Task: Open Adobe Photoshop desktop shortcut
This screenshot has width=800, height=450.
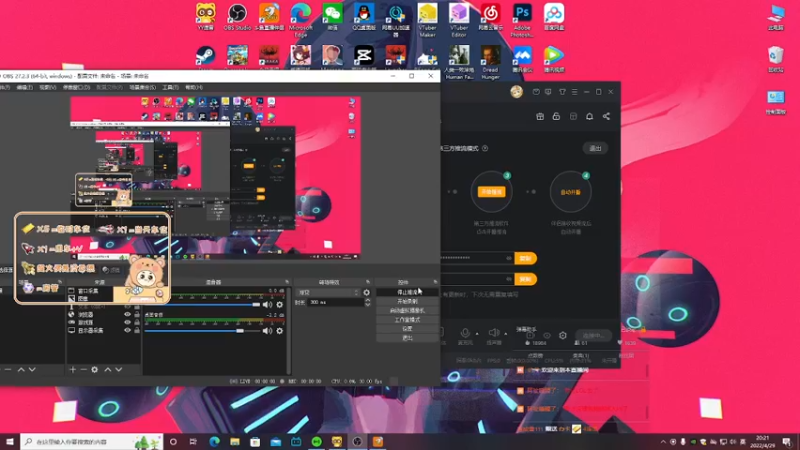Action: coord(522,20)
